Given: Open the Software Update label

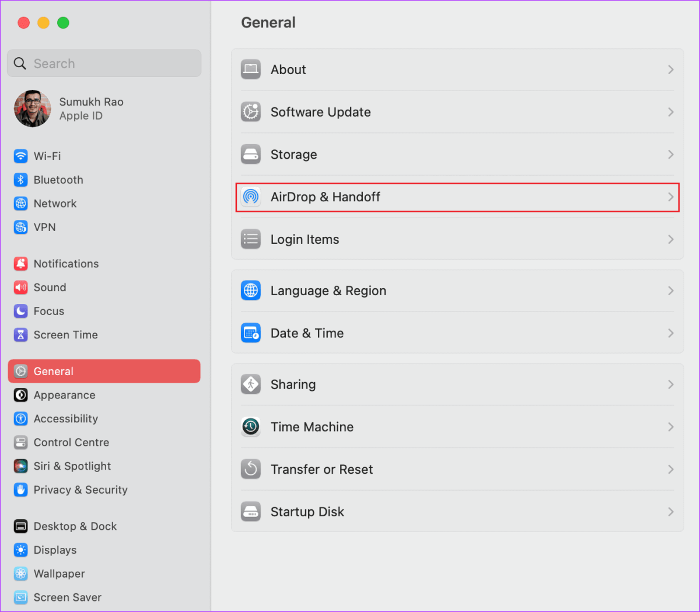Looking at the screenshot, I should point(321,112).
